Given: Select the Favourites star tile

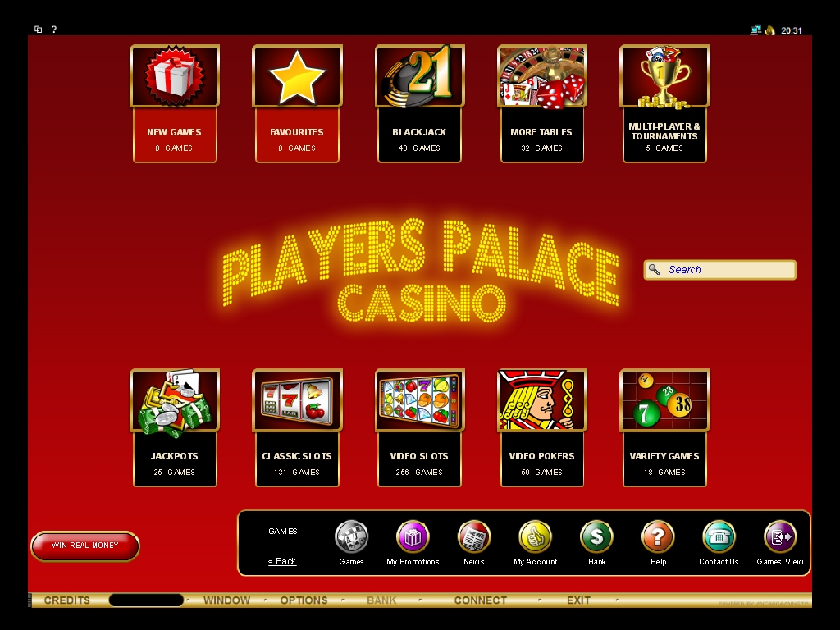Looking at the screenshot, I should (297, 103).
